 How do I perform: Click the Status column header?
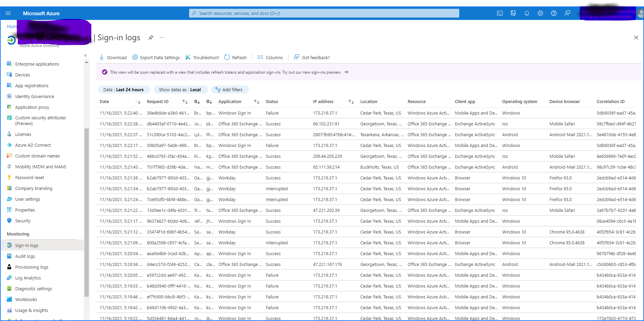tap(272, 102)
